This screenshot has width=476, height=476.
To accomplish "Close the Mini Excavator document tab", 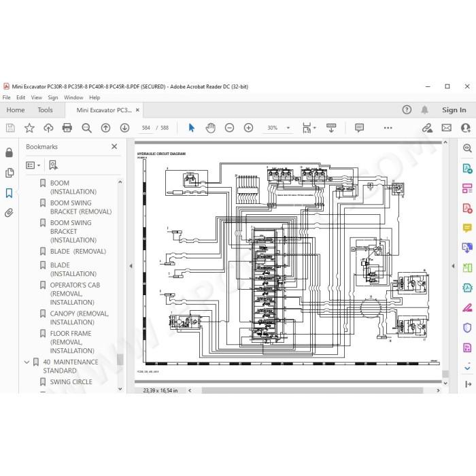I will [137, 110].
